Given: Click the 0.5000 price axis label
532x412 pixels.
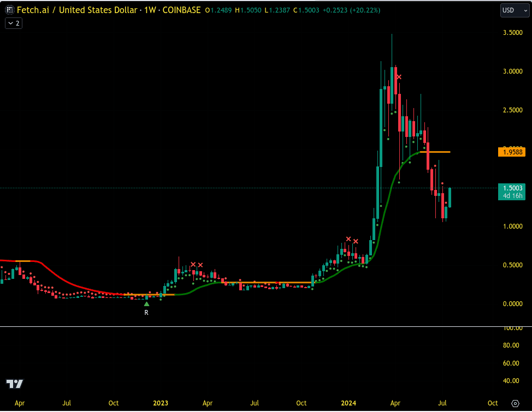Looking at the screenshot, I should (513, 265).
